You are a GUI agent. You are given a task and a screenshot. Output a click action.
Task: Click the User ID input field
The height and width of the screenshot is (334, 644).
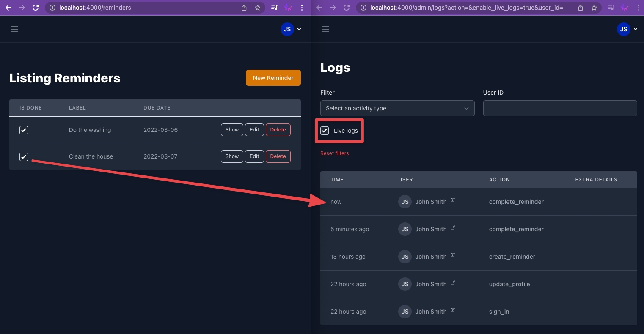pos(559,108)
